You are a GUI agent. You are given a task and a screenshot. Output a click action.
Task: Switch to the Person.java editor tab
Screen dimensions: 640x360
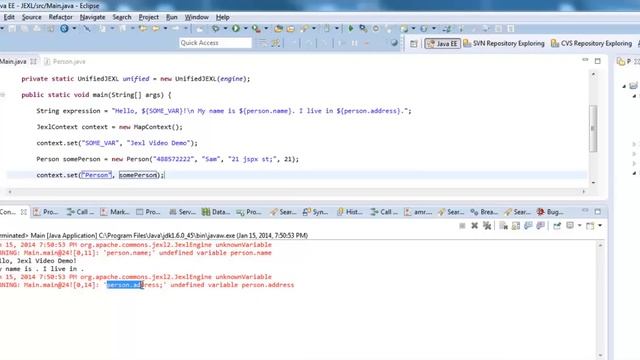tap(65, 62)
